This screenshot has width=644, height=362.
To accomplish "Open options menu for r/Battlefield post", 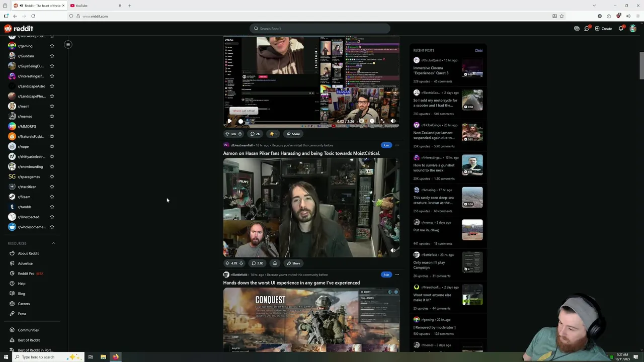I will (x=397, y=275).
